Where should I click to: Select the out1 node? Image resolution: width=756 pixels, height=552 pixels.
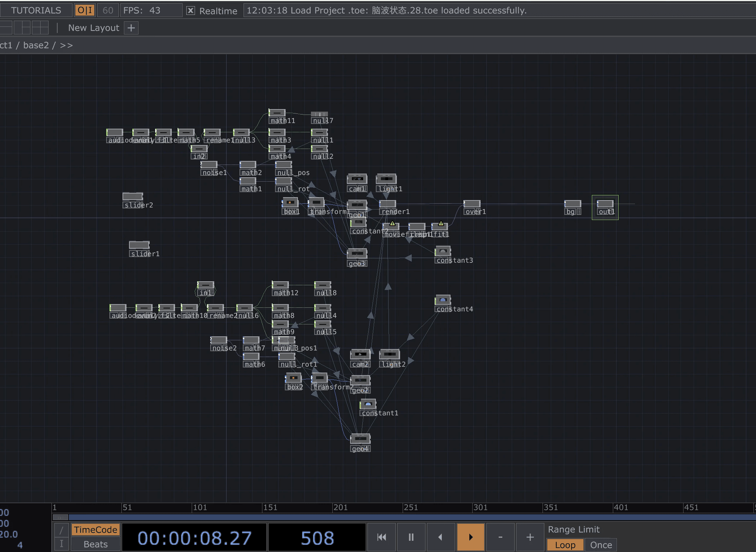point(605,204)
